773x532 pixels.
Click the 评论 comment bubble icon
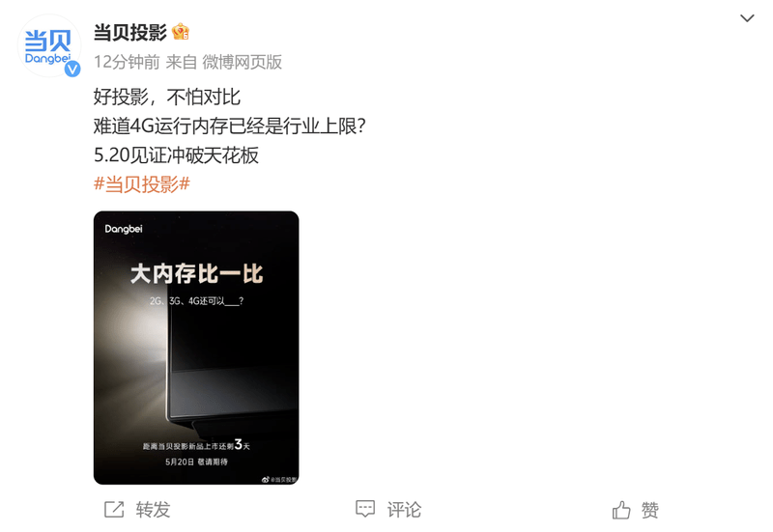(365, 509)
